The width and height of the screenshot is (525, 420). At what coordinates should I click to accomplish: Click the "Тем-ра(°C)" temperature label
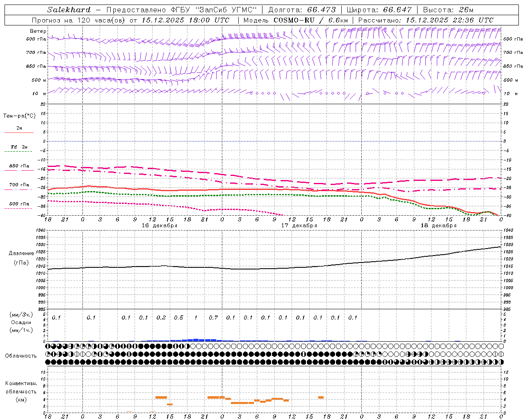(19, 116)
